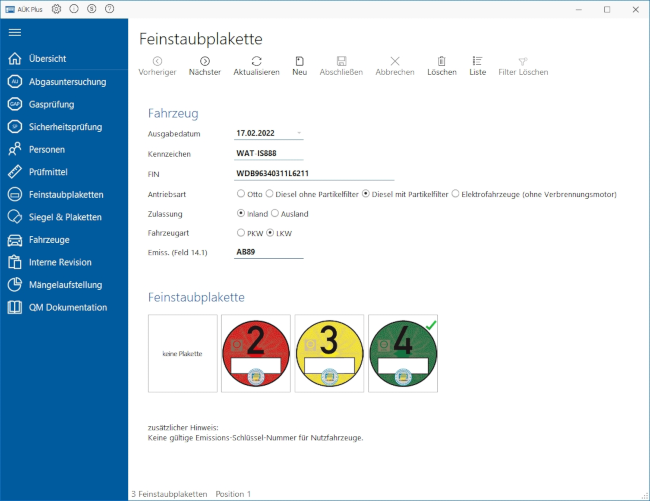Image resolution: width=650 pixels, height=501 pixels.
Task: Select Elektrofahrzeuge drive type option
Action: tap(456, 193)
